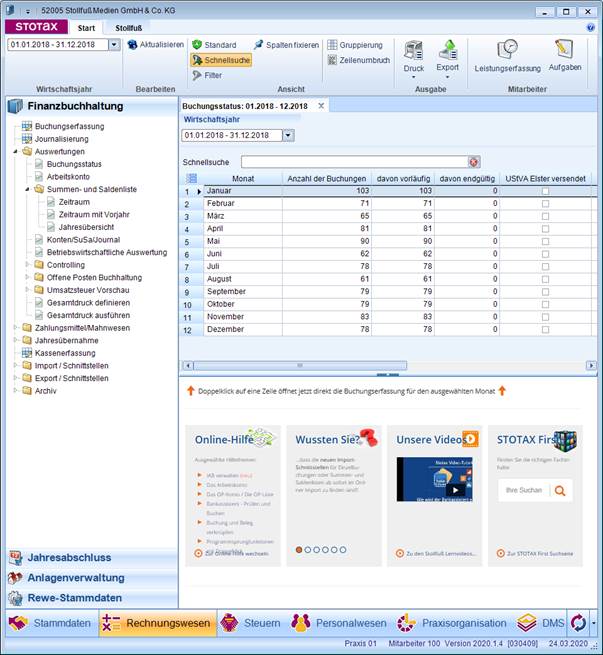Check USTVA Elster checkbox for August
Screen dimensions: 603x655
[x=545, y=279]
